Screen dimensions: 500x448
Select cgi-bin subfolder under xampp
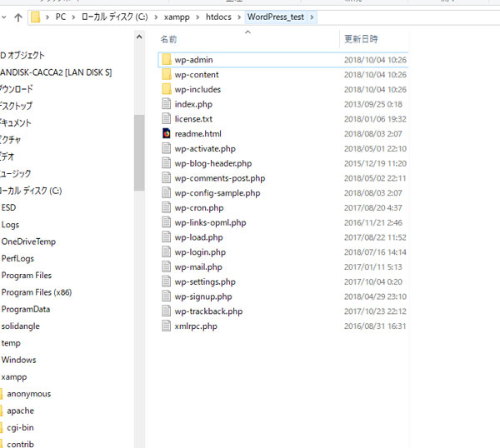(20, 428)
